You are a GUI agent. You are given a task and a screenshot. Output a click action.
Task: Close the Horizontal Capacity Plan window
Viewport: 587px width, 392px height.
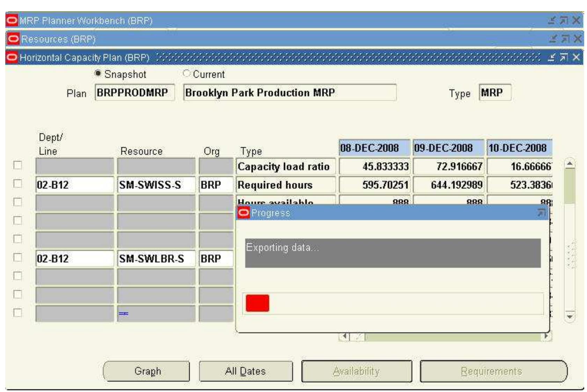pyautogui.click(x=576, y=57)
